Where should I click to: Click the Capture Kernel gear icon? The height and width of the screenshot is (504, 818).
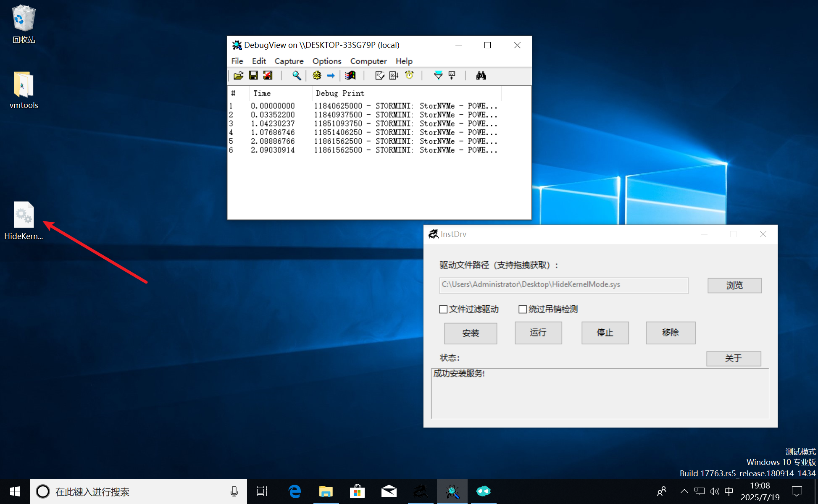coord(317,76)
